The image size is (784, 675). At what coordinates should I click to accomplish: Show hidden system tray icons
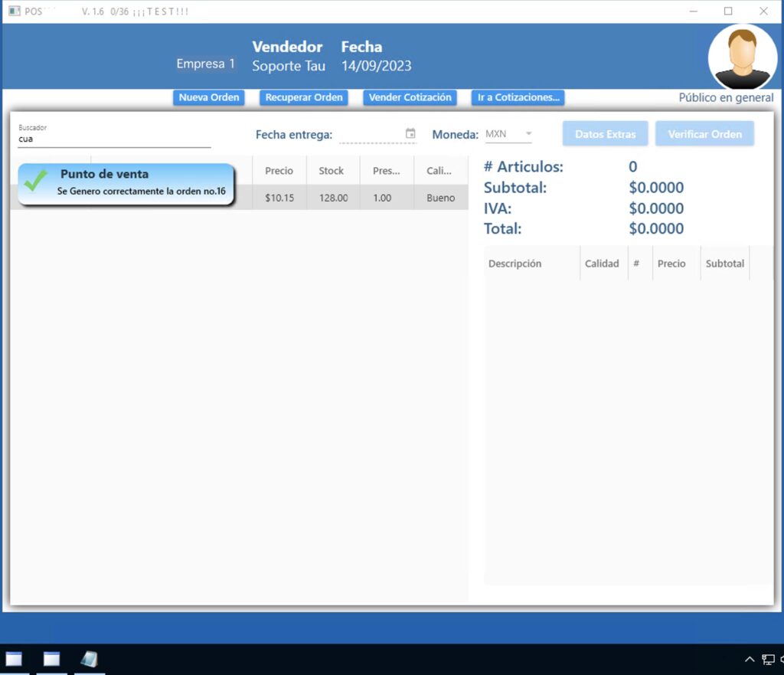pyautogui.click(x=750, y=659)
